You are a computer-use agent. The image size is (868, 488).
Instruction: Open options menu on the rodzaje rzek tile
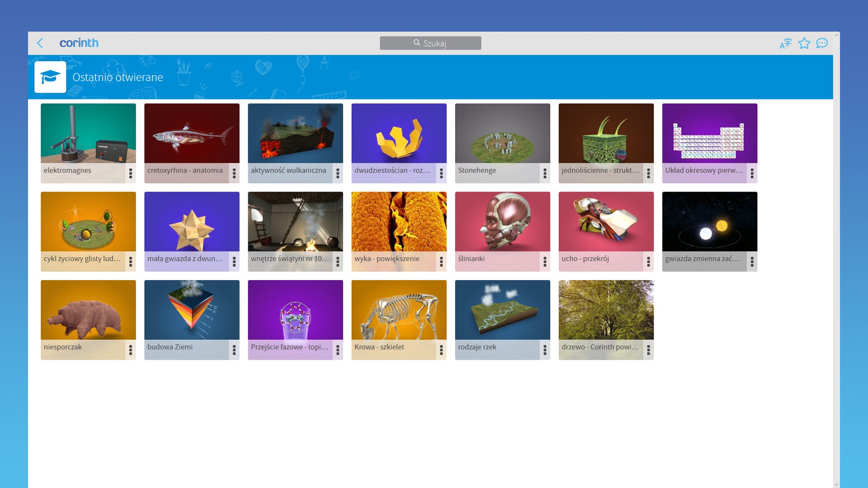point(545,349)
